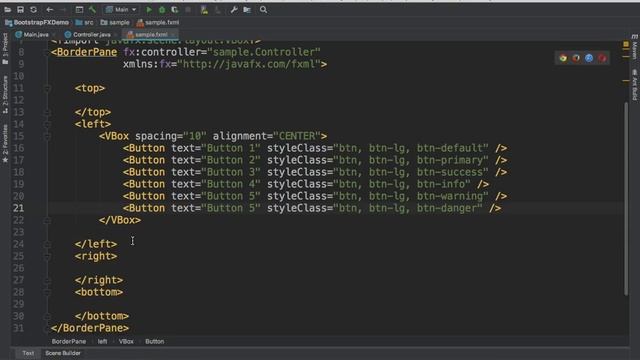Preview file in Safari browser icon
The height and width of the screenshot is (360, 640).
tap(589, 58)
